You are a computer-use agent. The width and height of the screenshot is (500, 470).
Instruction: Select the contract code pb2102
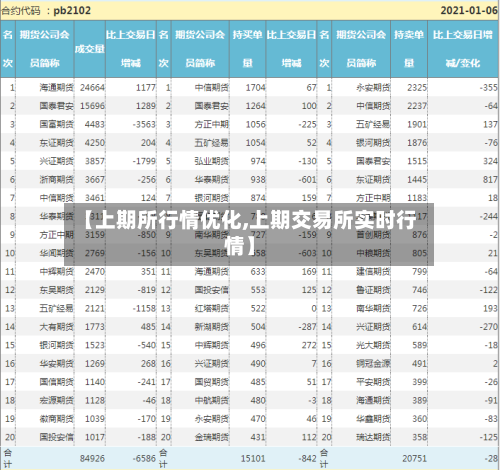coord(72,11)
